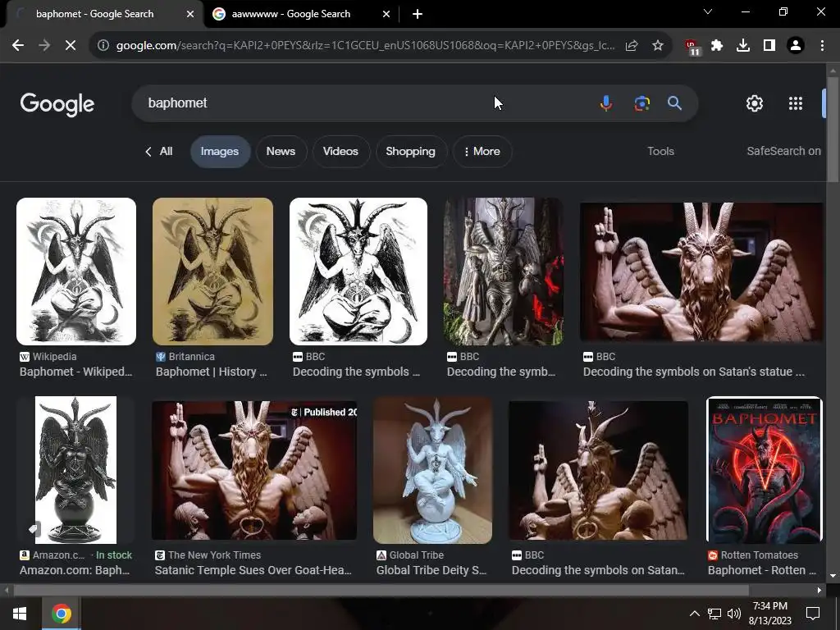This screenshot has height=630, width=840.
Task: View site information icon in address bar
Action: tap(103, 46)
